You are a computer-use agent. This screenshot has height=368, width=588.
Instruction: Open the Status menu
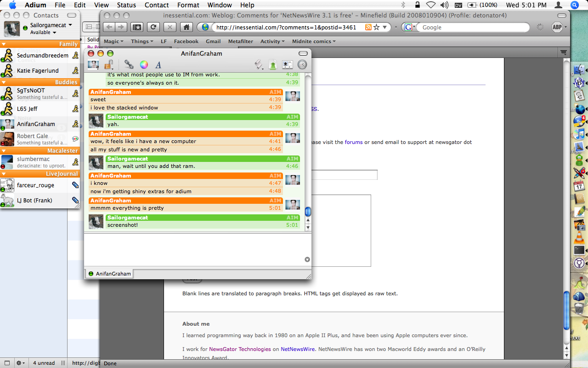(126, 5)
